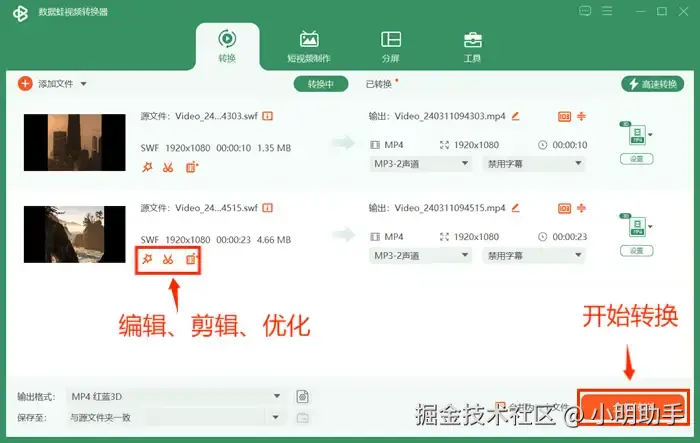Open the 短视频制作 tab

[309, 46]
